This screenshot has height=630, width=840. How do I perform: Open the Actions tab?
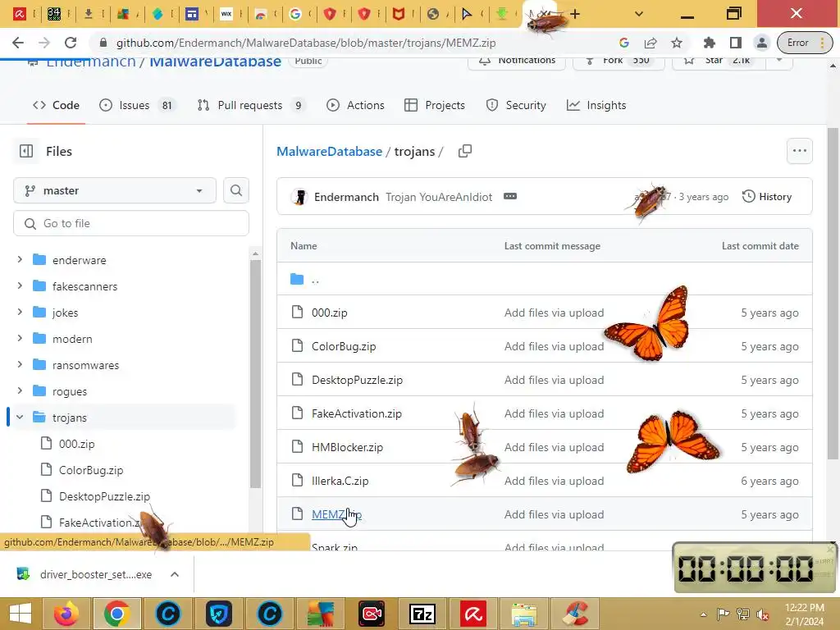pos(356,105)
